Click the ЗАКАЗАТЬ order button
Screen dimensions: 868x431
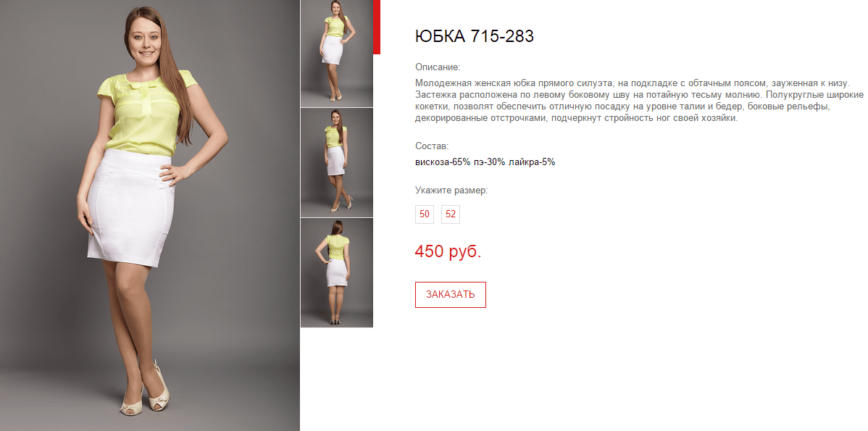[451, 295]
